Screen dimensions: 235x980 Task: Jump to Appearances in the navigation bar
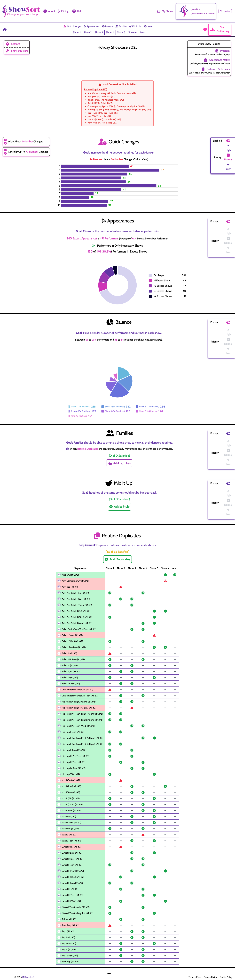92,26
